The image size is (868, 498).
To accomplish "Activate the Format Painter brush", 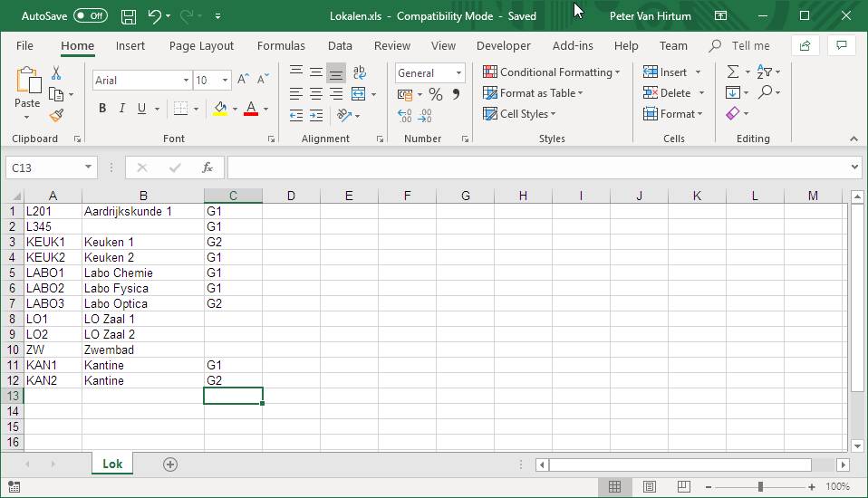I will pos(56,115).
